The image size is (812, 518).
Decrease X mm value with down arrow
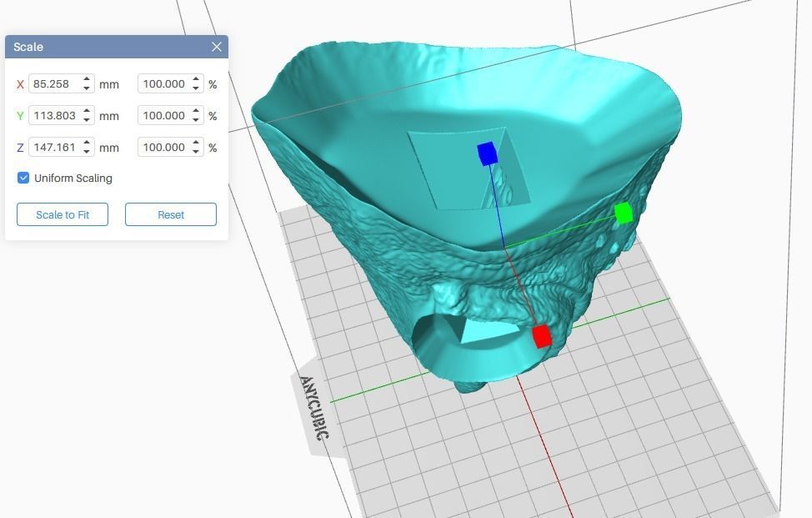pos(87,88)
